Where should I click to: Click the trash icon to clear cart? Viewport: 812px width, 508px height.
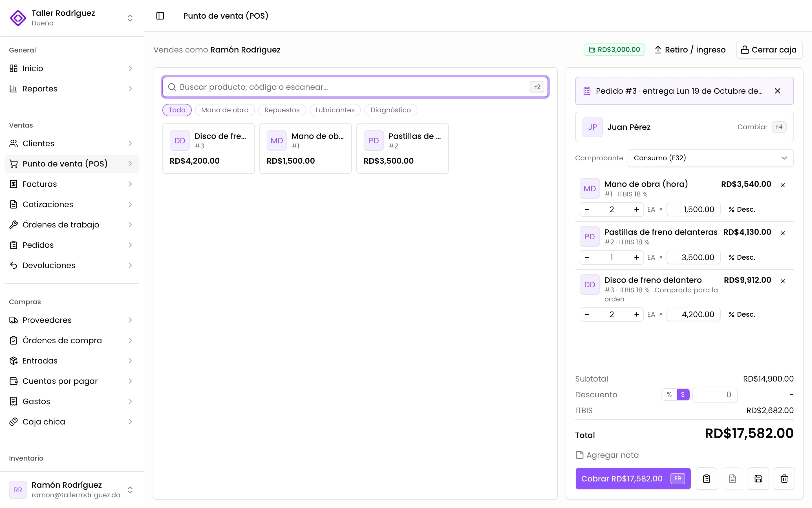pos(784,478)
